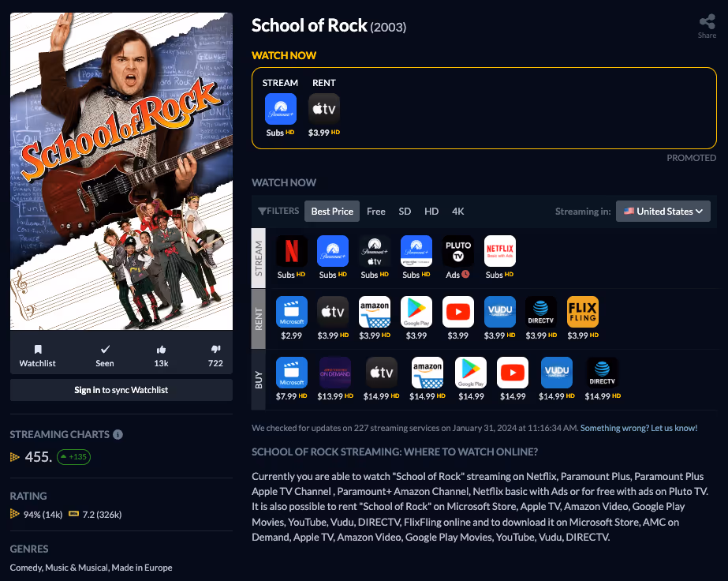The image size is (728, 581).
Task: Click the Netflix stream icon
Action: 292,251
